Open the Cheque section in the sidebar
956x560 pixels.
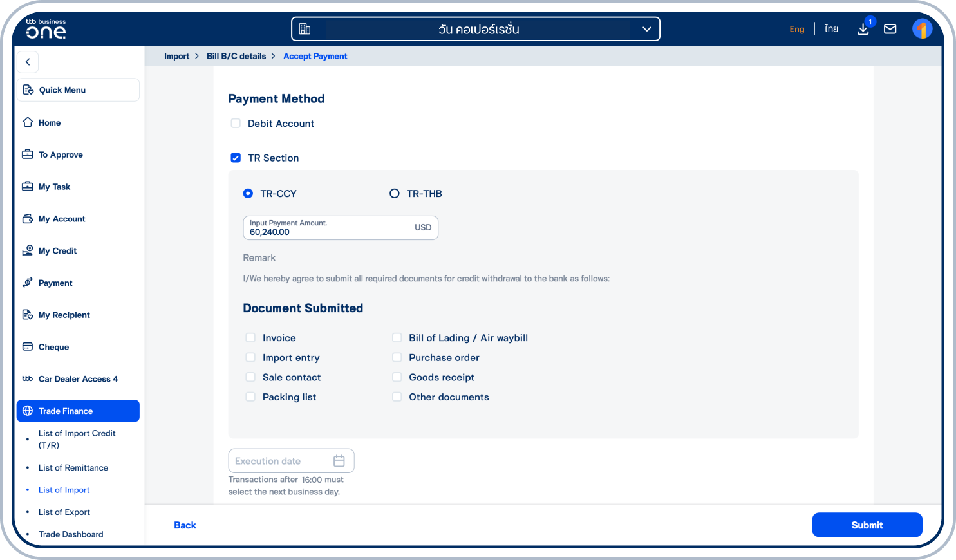pyautogui.click(x=53, y=346)
